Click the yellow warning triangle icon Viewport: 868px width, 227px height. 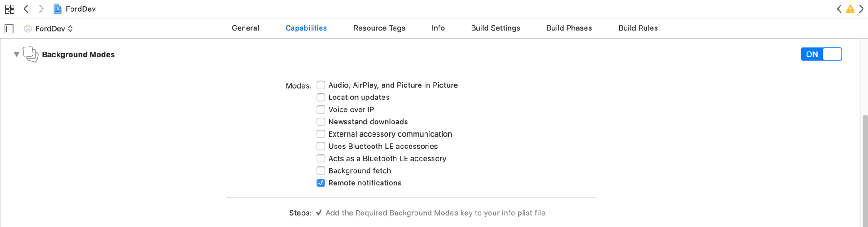pos(850,9)
